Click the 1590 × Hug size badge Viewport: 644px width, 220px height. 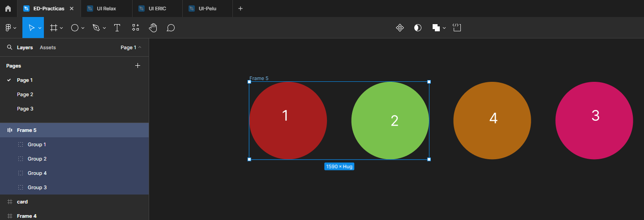(339, 166)
